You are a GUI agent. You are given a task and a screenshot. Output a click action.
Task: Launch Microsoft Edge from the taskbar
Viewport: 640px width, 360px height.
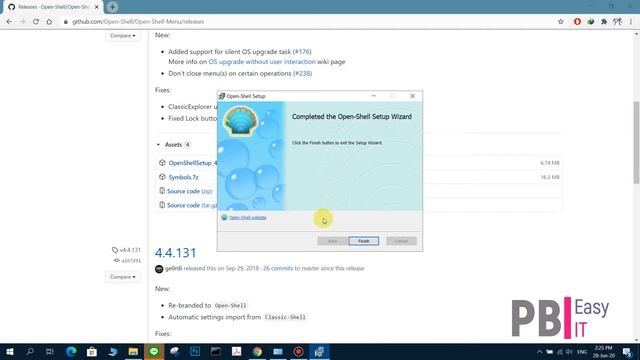(71, 351)
